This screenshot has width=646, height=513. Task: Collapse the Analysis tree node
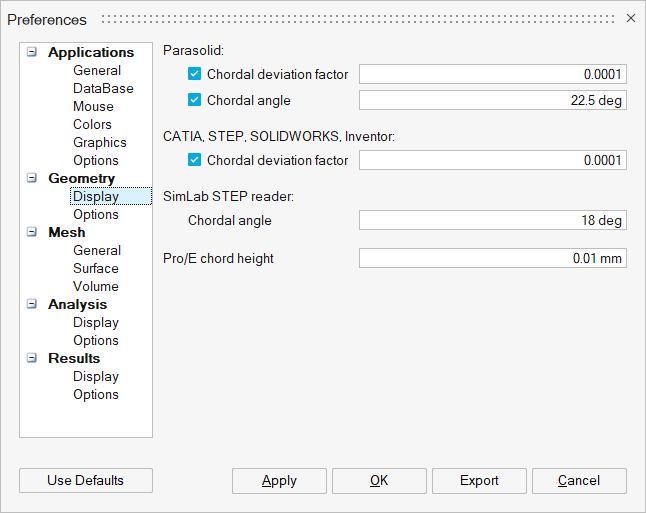[33, 305]
